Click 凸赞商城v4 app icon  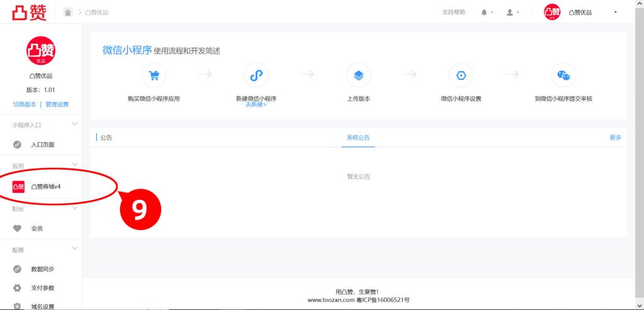[x=18, y=186]
